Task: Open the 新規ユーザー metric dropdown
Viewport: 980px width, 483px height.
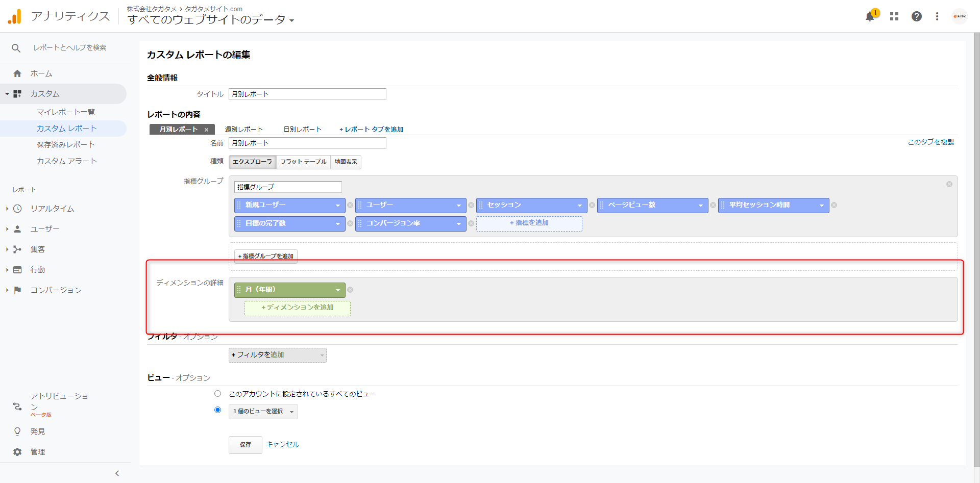Action: click(337, 206)
